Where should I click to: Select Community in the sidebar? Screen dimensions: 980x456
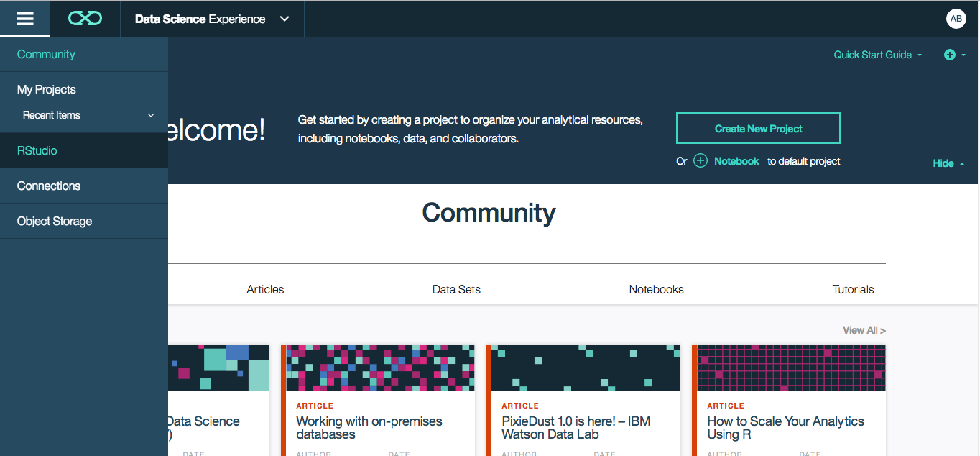pyautogui.click(x=46, y=54)
